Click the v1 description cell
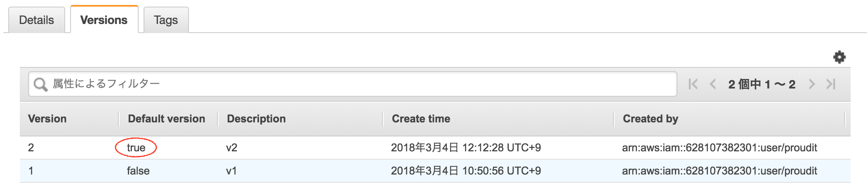The width and height of the screenshot is (868, 196). point(231,171)
